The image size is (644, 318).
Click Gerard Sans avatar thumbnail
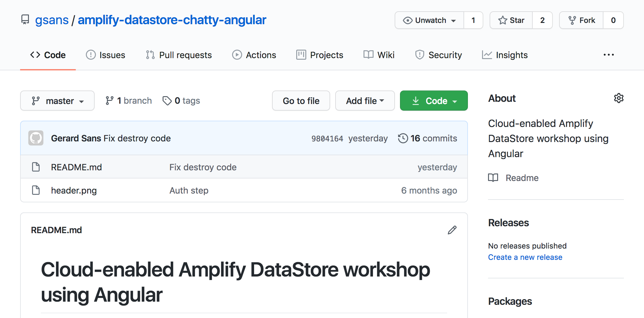coord(36,138)
